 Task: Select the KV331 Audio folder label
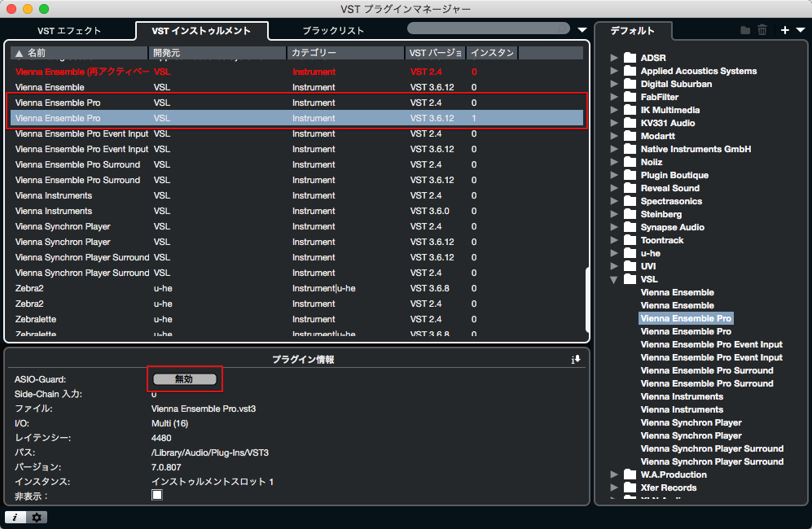668,123
